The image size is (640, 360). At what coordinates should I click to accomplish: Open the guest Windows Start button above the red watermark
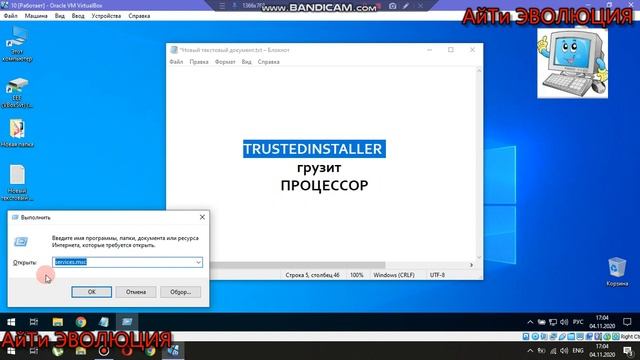click(11, 322)
